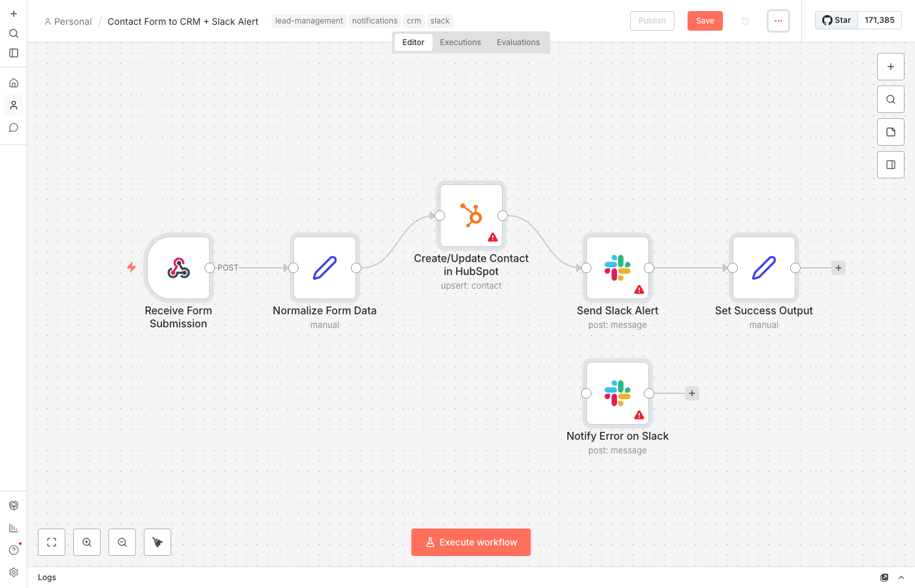915x588 pixels.
Task: Zoom out of the canvas
Action: (122, 542)
